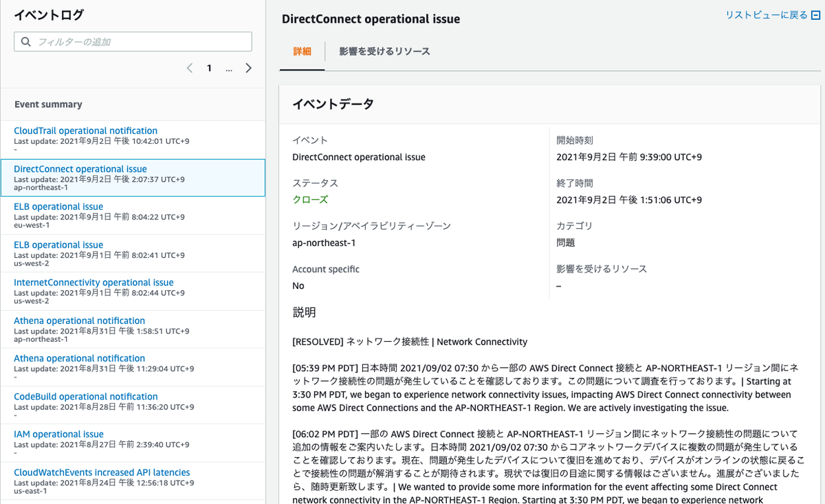Image resolution: width=825 pixels, height=504 pixels.
Task: Click the pagination ellipsis button
Action: click(x=229, y=68)
